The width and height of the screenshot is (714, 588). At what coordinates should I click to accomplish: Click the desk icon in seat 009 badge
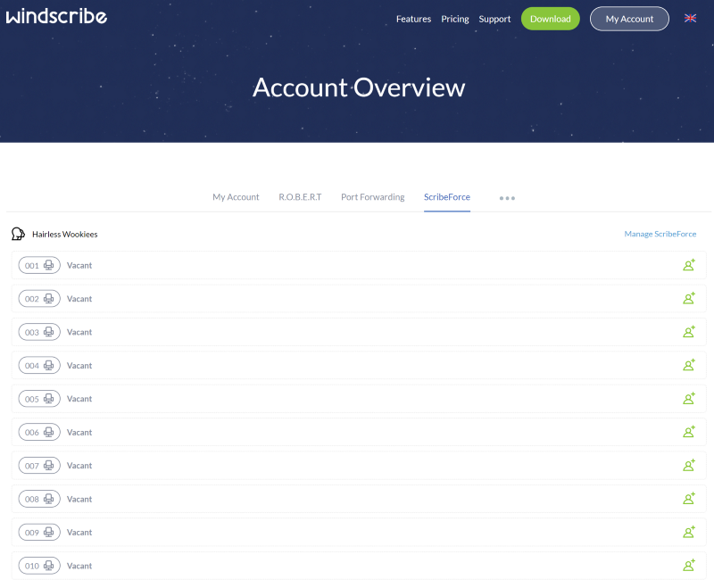[49, 532]
